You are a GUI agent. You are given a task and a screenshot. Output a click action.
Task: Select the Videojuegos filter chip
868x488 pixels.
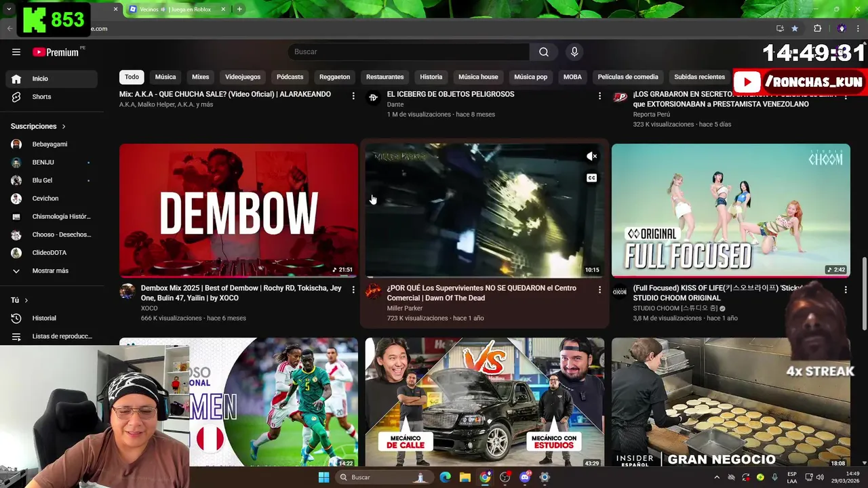243,77
